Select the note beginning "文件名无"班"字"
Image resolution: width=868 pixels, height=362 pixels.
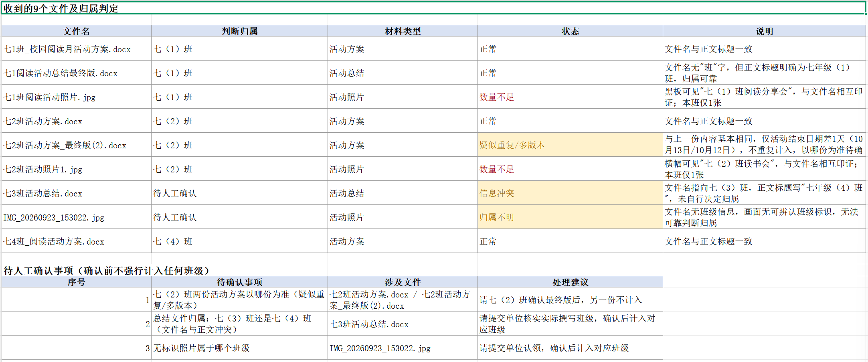click(x=764, y=73)
